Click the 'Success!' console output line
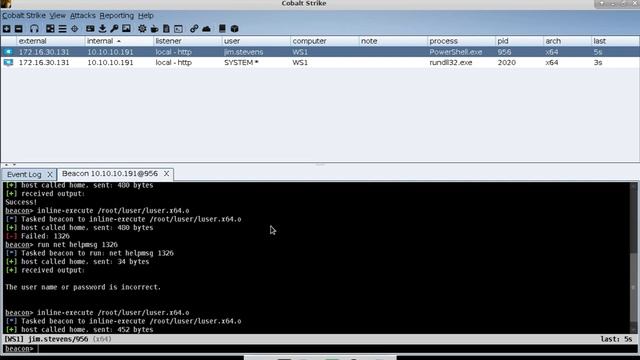Viewport: 640px width, 360px height. (x=21, y=202)
